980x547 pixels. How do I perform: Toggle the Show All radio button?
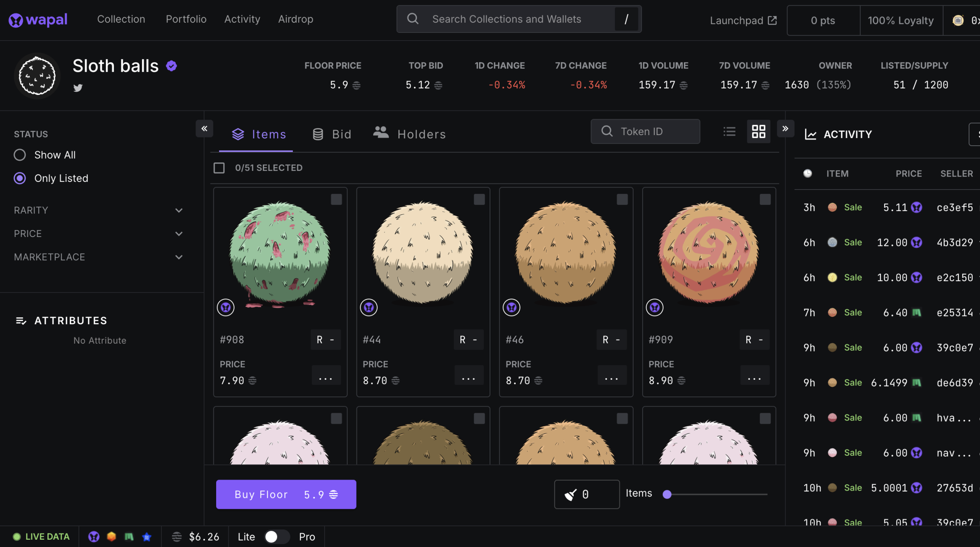tap(19, 154)
